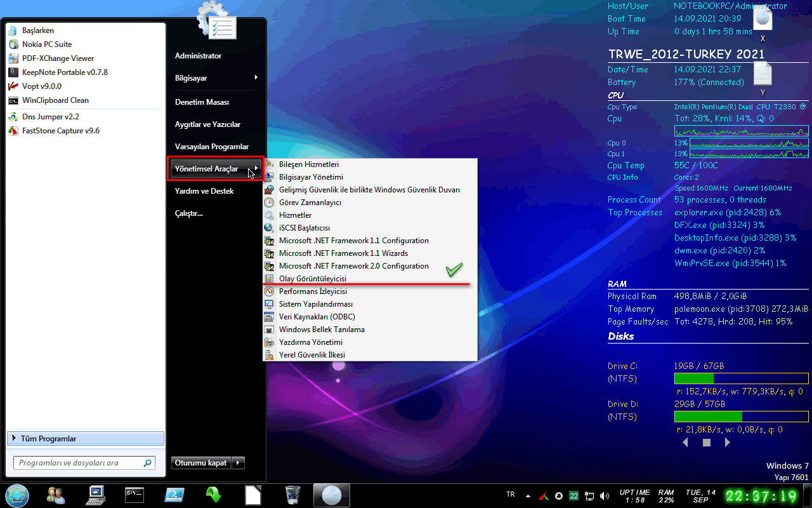The height and width of the screenshot is (508, 812).
Task: Click the Veri Kaynakları (ODBC) icon
Action: pyautogui.click(x=269, y=317)
